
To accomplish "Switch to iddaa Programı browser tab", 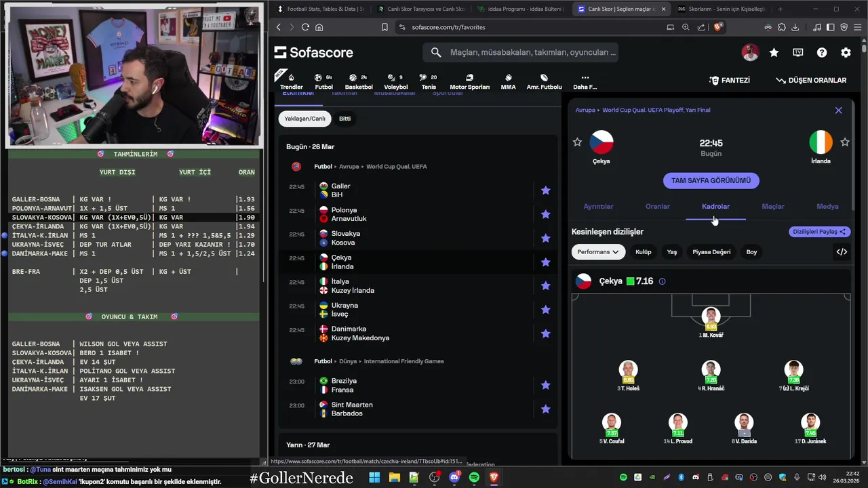I will pos(520,9).
